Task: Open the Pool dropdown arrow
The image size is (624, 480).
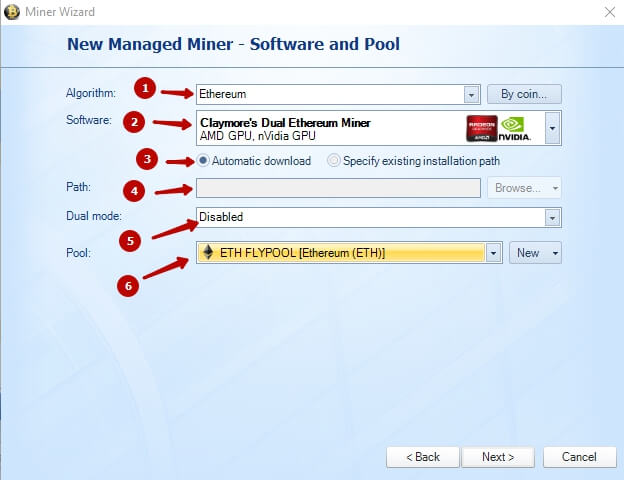Action: (493, 253)
